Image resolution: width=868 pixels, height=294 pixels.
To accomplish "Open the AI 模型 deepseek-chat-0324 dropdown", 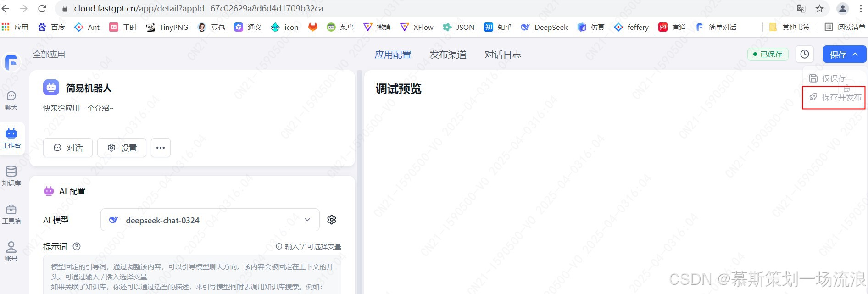I will point(210,220).
